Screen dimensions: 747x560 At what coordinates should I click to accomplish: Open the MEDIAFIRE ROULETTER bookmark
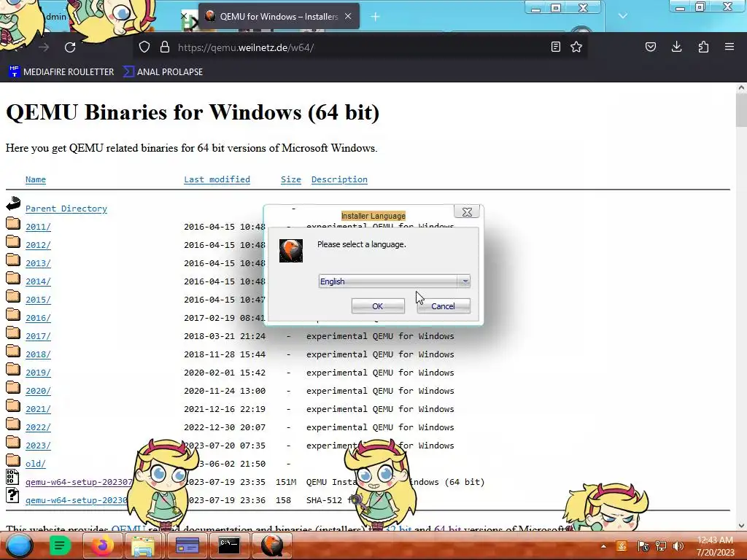[61, 72]
